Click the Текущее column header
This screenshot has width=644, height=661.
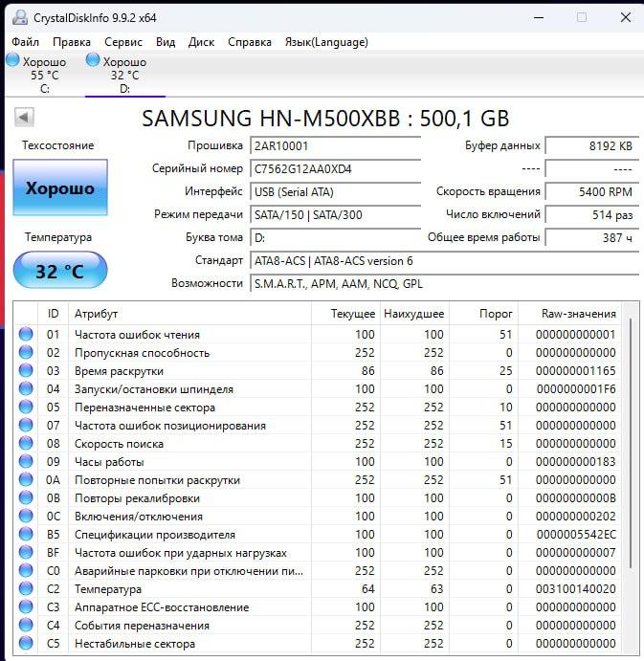pos(345,314)
